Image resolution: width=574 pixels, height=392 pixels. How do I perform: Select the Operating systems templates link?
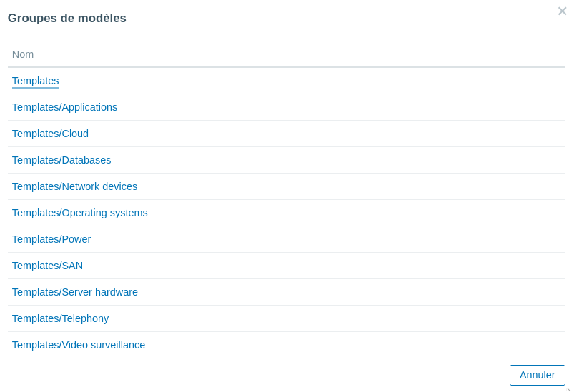[79, 213]
